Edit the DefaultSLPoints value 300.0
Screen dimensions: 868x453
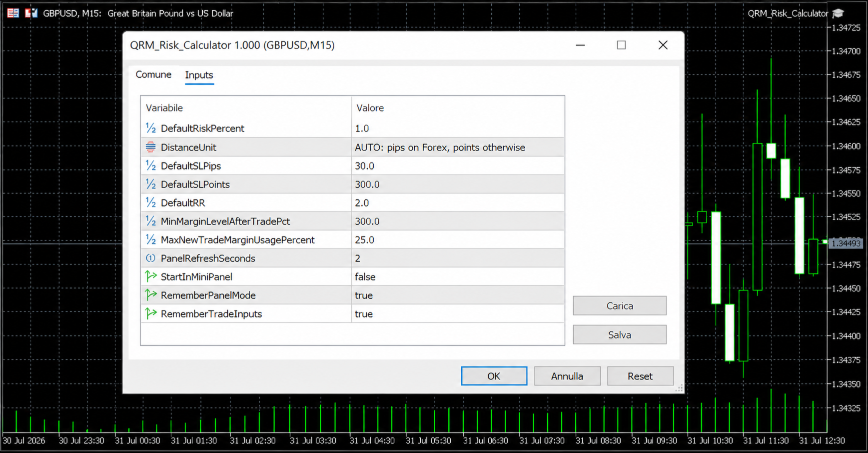[x=458, y=184]
